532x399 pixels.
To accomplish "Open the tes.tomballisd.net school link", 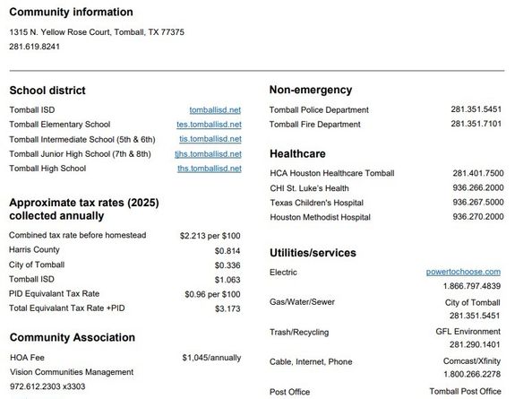I will 209,125.
